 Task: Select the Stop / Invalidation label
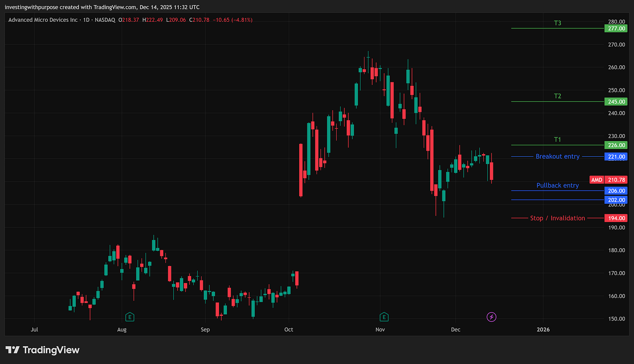557,218
